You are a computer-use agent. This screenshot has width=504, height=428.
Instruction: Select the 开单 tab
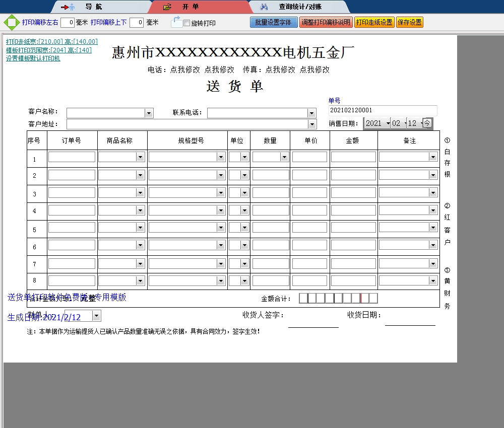click(x=191, y=7)
